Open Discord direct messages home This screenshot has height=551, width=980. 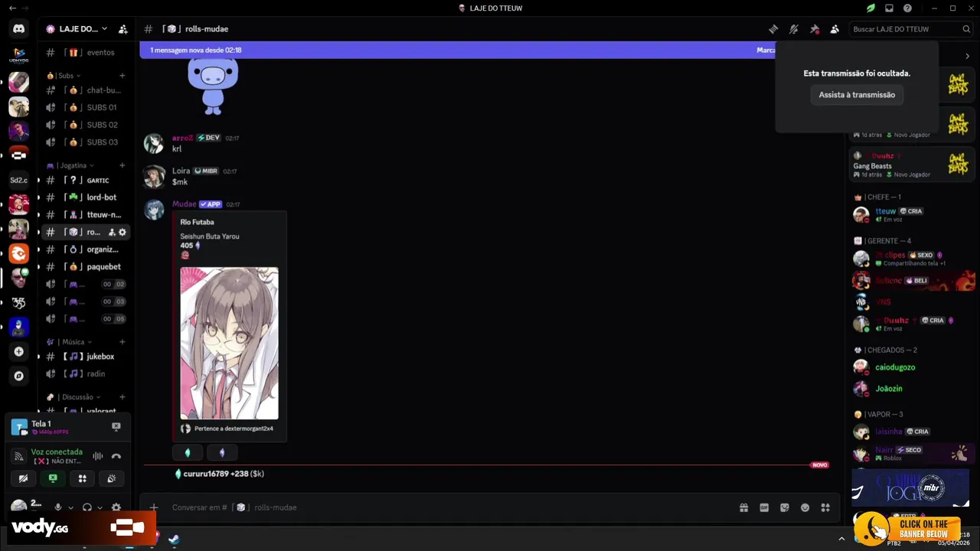[18, 29]
